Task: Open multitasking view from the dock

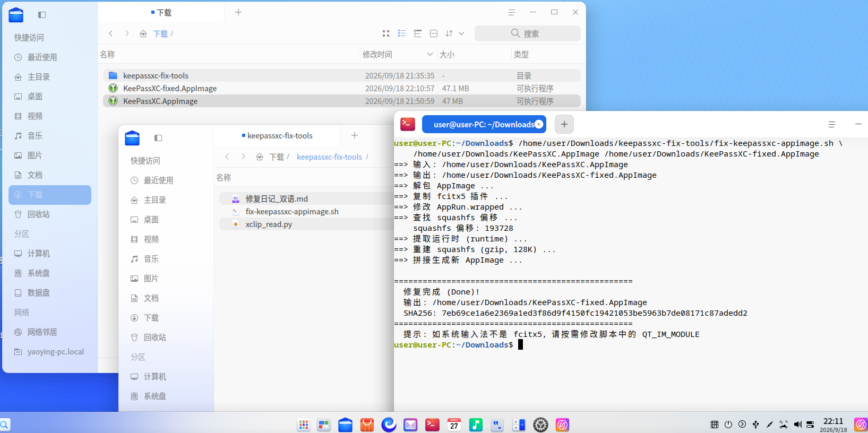Action: pos(324,425)
